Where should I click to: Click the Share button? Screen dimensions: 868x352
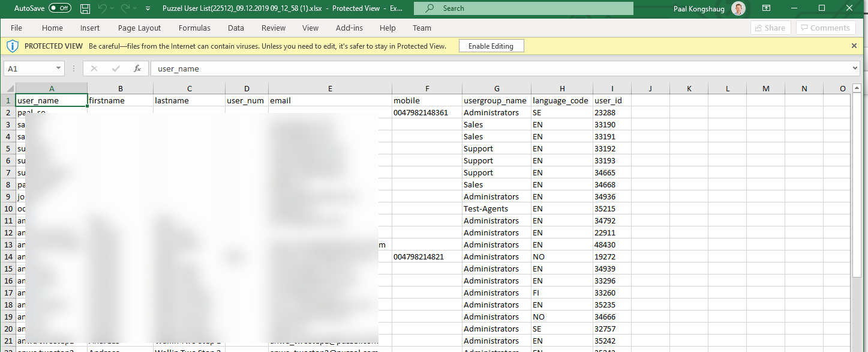(770, 28)
